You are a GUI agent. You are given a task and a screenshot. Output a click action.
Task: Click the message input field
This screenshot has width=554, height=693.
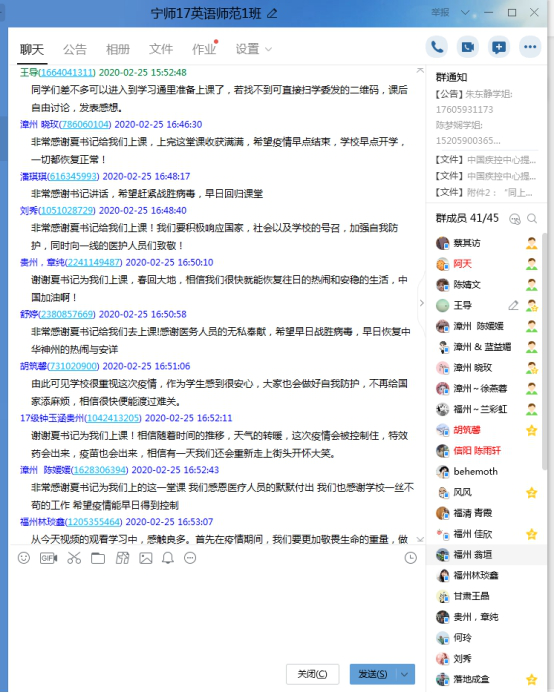217,614
